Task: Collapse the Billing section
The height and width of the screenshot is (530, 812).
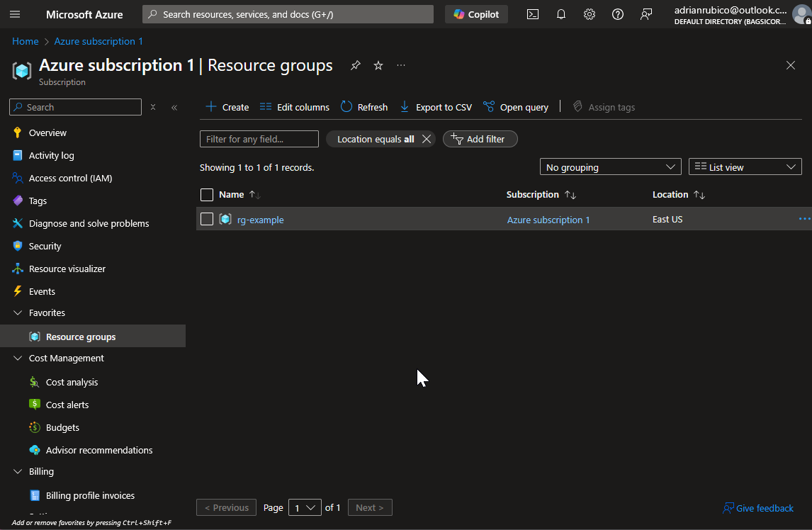Action: point(18,472)
